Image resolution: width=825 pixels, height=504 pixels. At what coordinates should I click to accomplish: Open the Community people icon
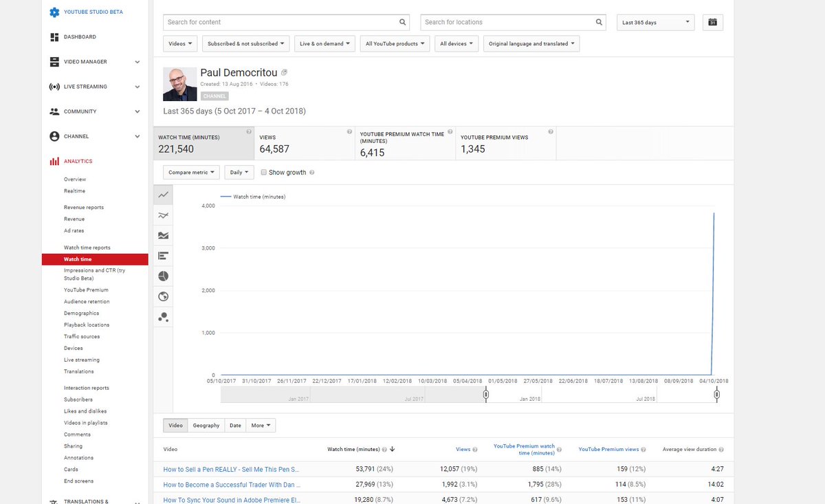click(54, 111)
